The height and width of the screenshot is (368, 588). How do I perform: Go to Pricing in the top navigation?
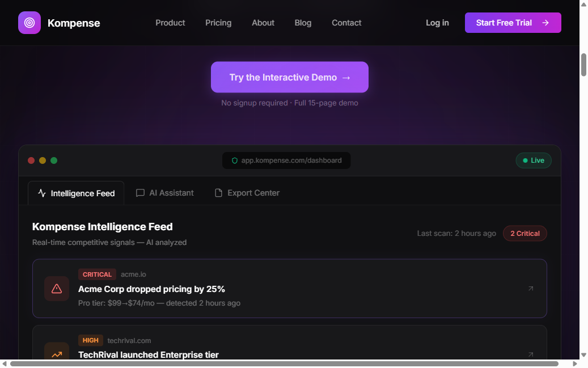[x=218, y=23]
